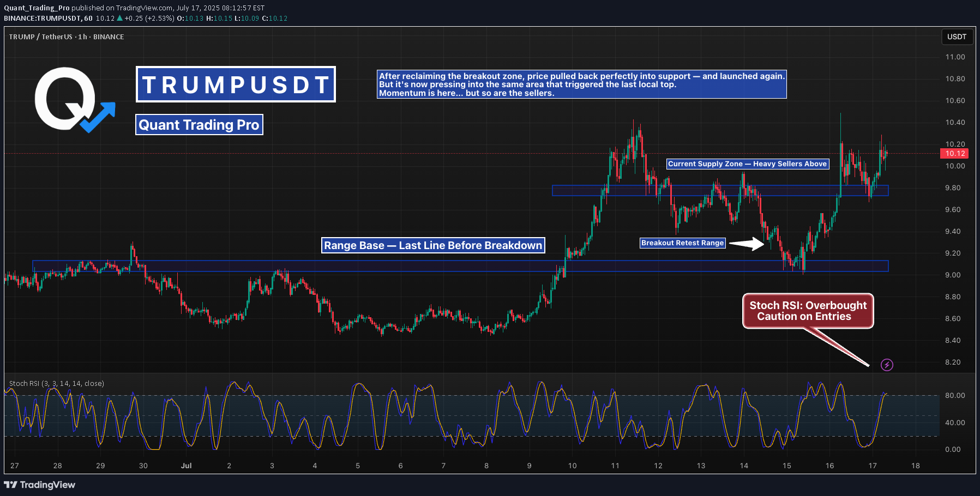Click the 0.00 Stoch RSI axis label

click(953, 449)
